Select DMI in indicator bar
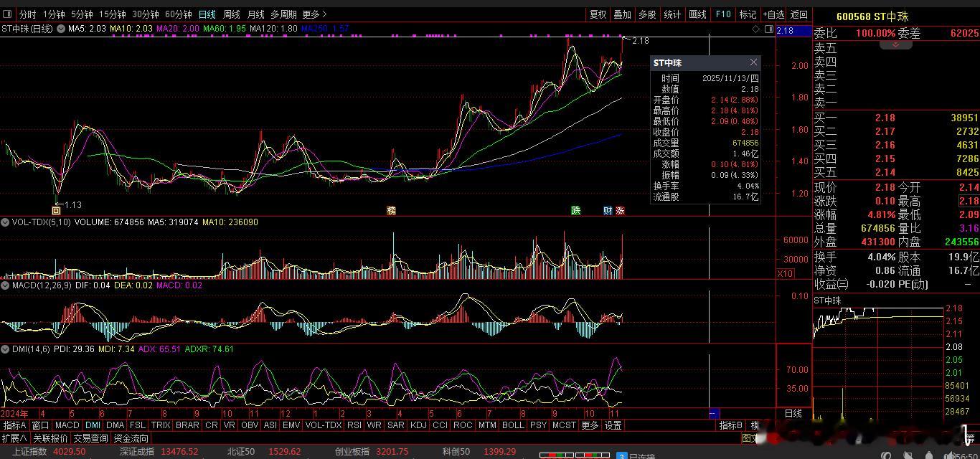 [93, 425]
